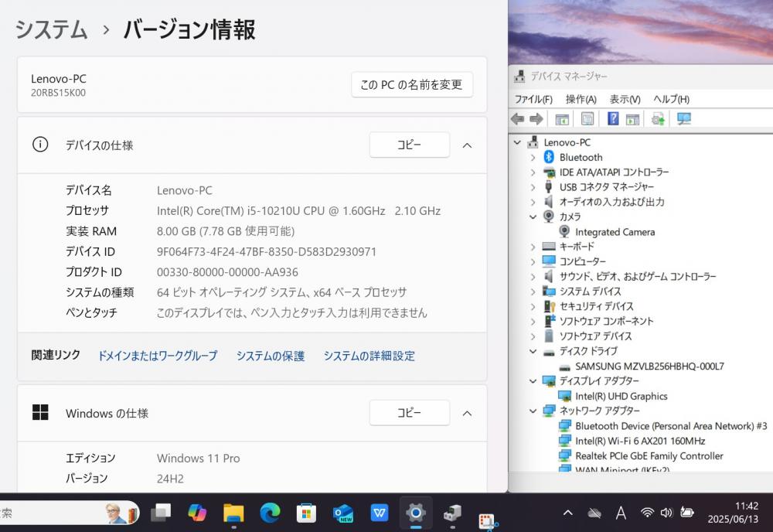This screenshot has height=532, width=773.
Task: Open システムの保護 link
Action: [270, 356]
